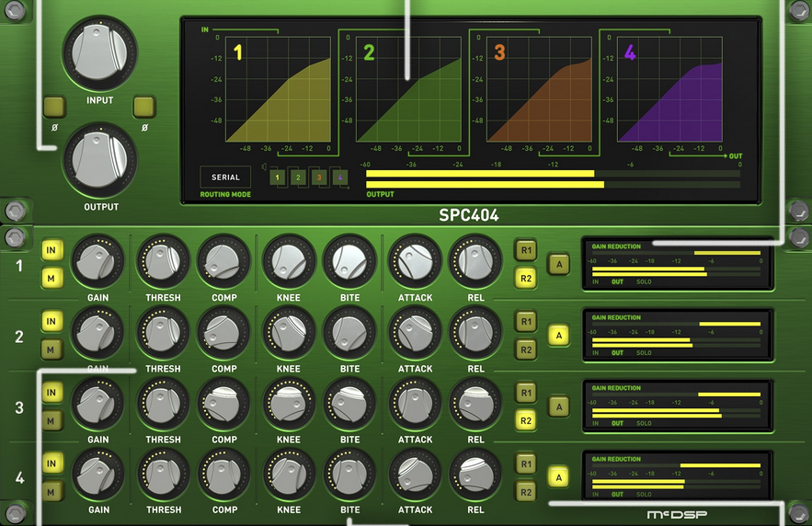Click the band 3 REL knob
The image size is (812, 526).
[x=475, y=404]
